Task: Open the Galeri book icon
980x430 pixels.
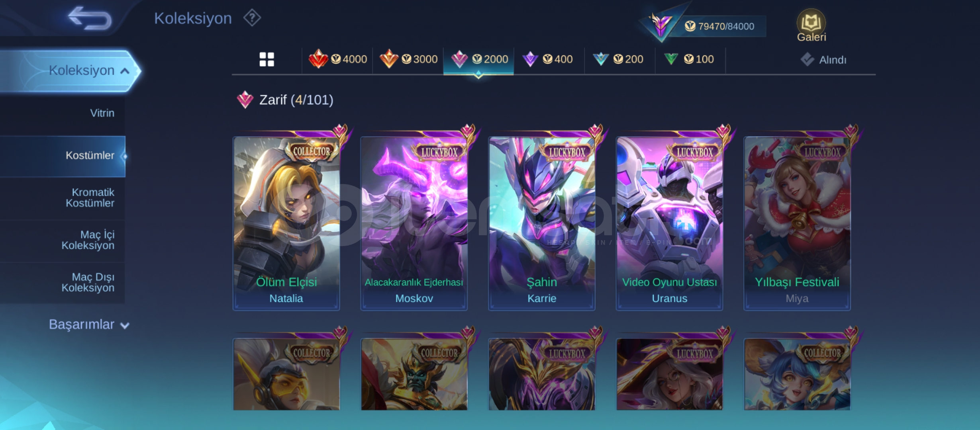Action: coord(811,25)
